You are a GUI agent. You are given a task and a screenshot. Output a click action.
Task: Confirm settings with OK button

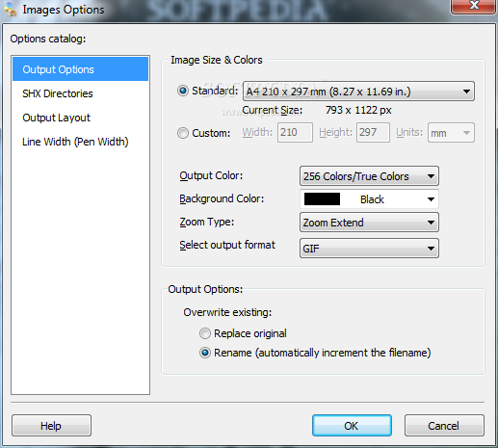[352, 426]
